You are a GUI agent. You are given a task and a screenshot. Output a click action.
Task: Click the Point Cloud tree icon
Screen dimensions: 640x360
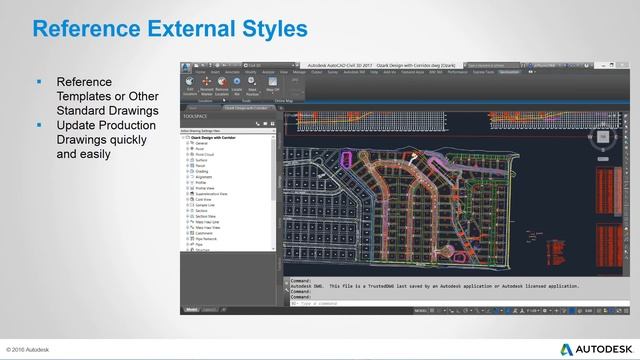tap(192, 154)
